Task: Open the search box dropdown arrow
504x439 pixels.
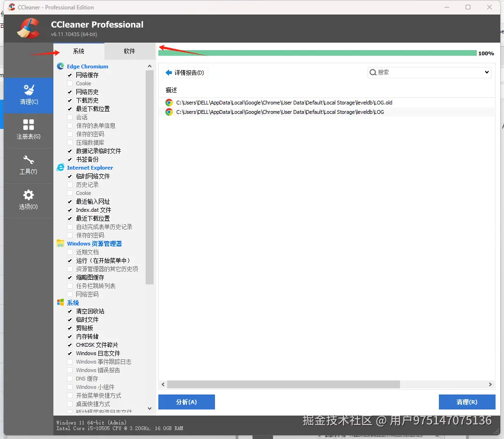Action: (x=487, y=72)
